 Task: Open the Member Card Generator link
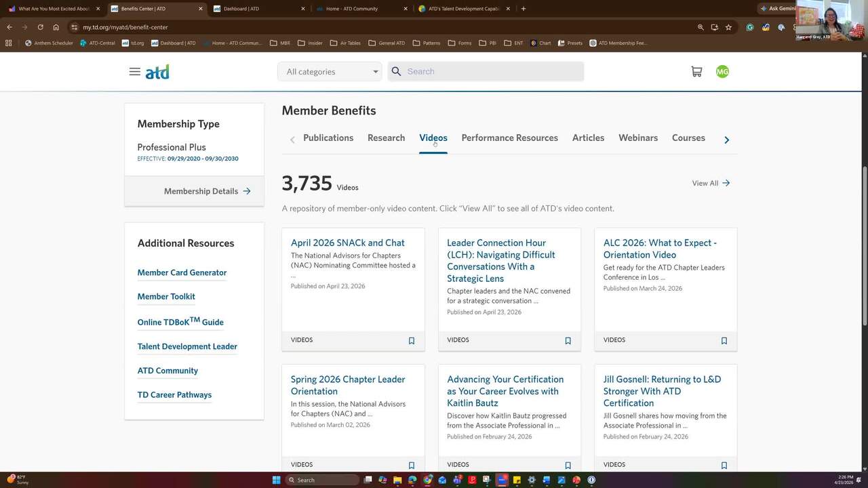coord(182,272)
